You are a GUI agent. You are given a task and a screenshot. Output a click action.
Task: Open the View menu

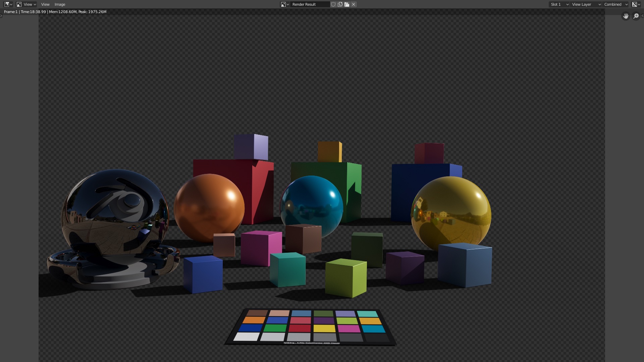(45, 4)
